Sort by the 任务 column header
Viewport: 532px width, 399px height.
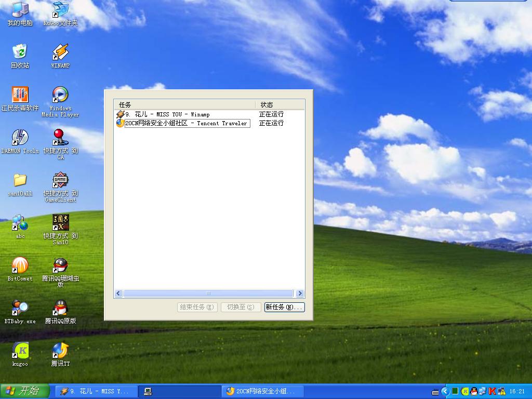pyautogui.click(x=185, y=104)
